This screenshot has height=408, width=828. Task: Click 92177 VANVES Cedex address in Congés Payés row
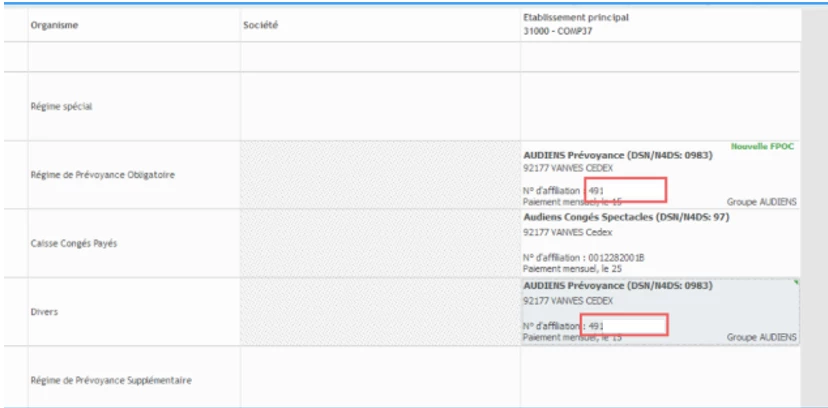(x=568, y=232)
